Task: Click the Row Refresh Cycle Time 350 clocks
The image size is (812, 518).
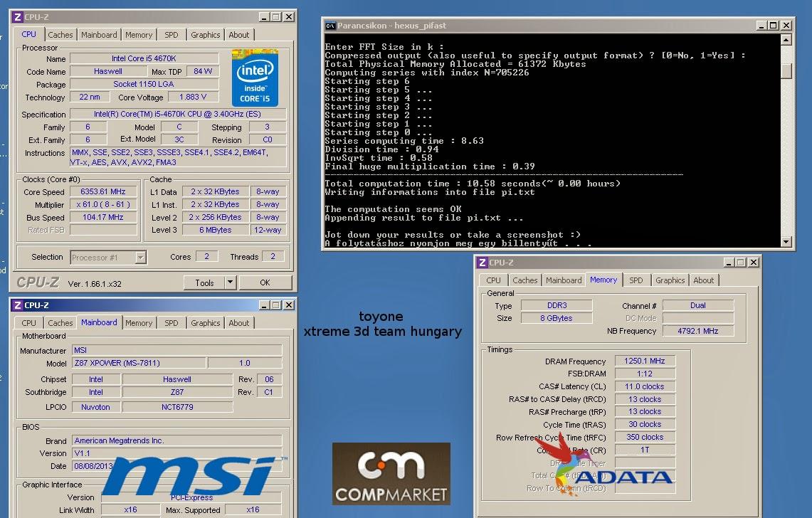Action: [x=645, y=437]
